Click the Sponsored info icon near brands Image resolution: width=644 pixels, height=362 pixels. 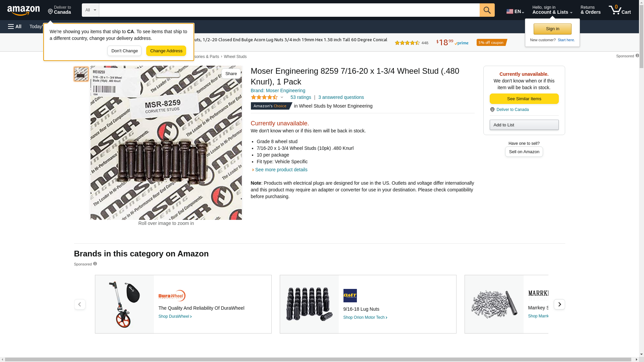click(x=95, y=264)
